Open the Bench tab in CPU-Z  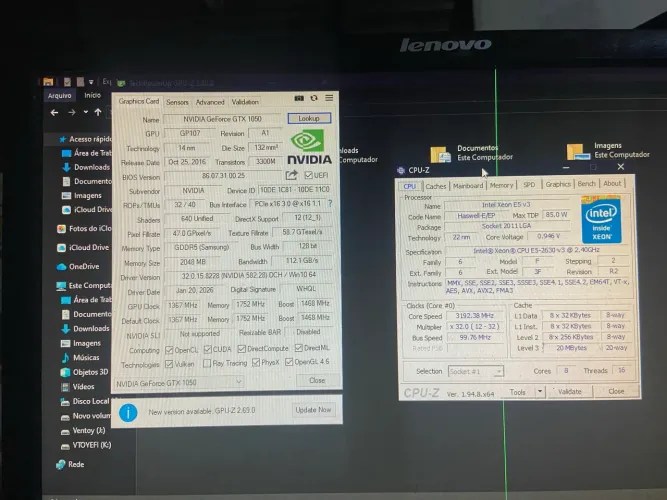[586, 183]
